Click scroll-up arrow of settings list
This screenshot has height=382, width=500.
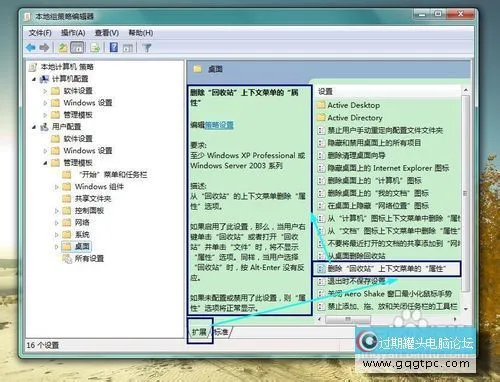(x=466, y=90)
